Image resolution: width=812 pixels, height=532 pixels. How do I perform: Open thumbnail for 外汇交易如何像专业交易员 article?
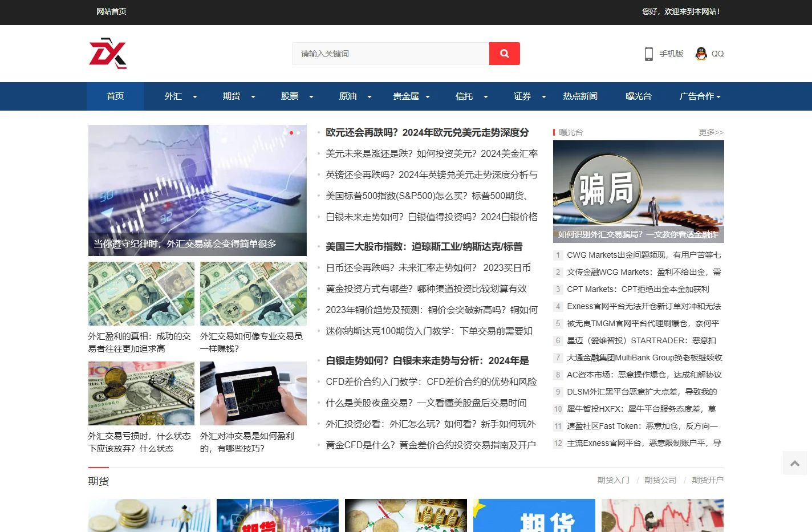(x=253, y=294)
